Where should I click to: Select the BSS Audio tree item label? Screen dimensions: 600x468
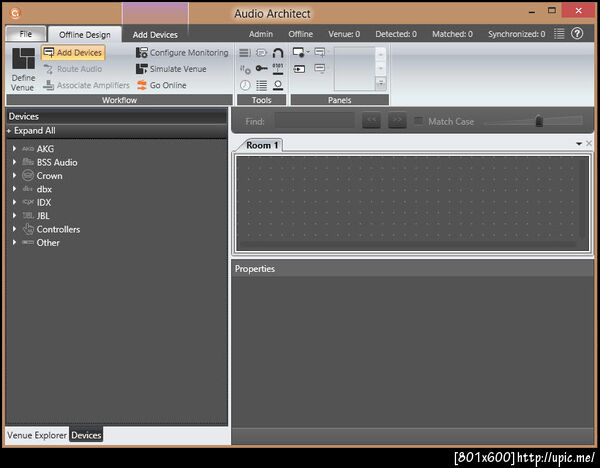[57, 162]
